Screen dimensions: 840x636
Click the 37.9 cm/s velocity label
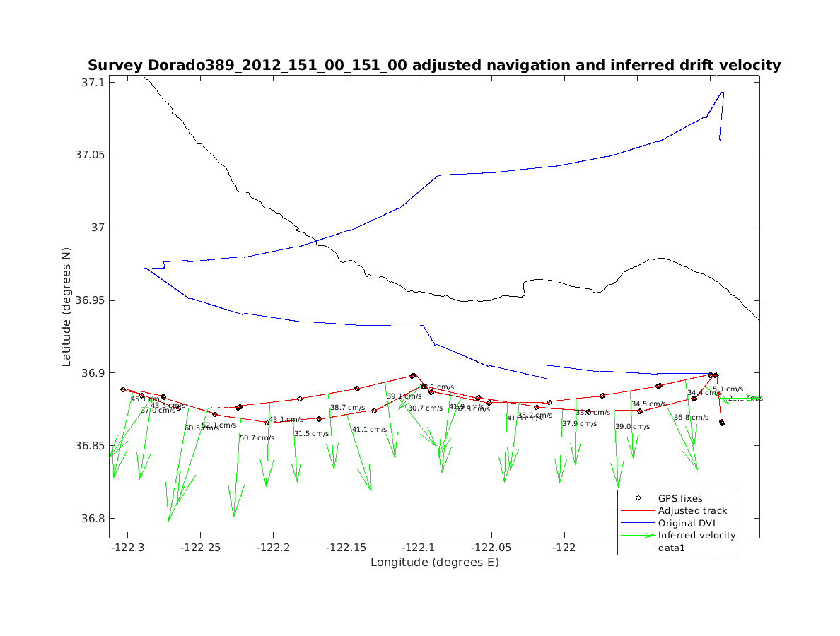pos(579,424)
